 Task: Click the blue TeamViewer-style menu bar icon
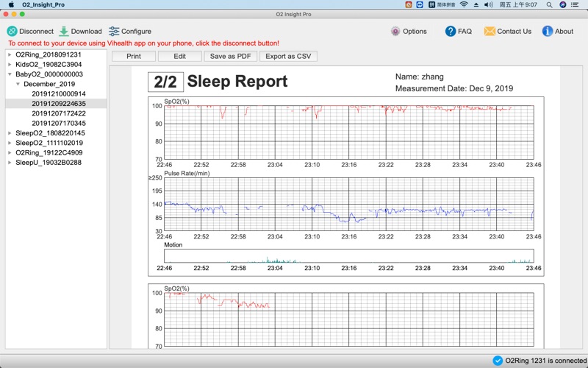coord(420,4)
